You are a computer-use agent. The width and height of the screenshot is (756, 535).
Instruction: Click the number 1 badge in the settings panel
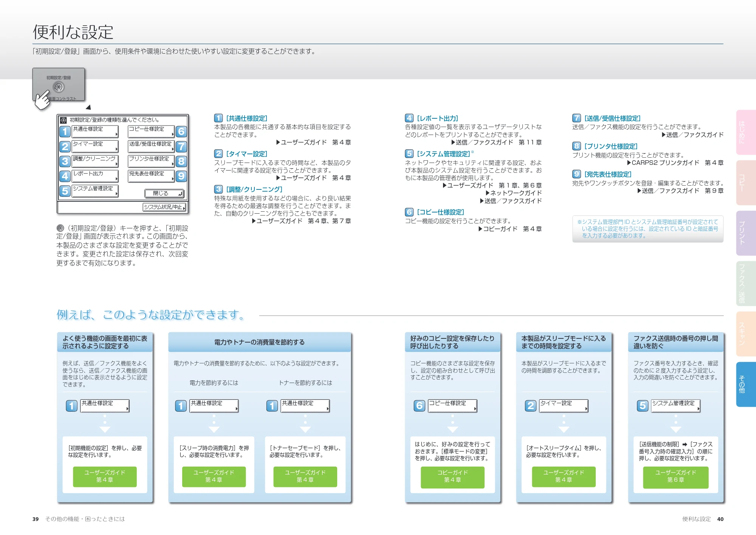point(65,132)
